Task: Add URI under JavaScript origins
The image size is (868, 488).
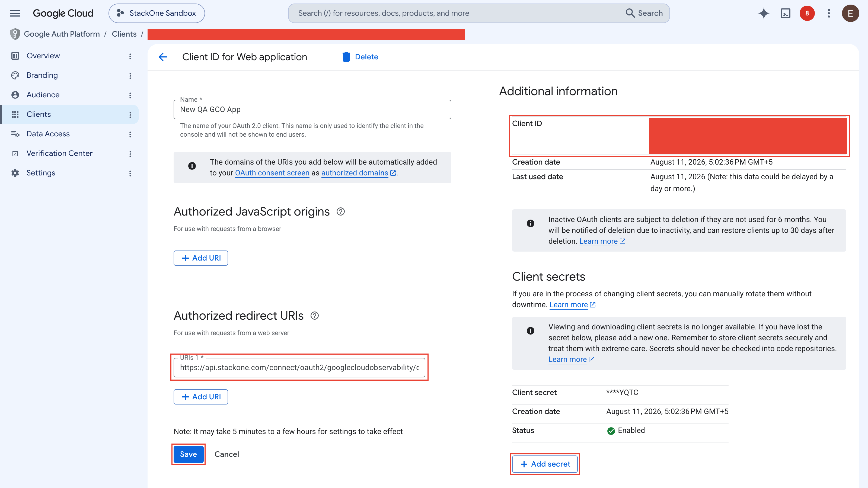Action: (x=201, y=258)
